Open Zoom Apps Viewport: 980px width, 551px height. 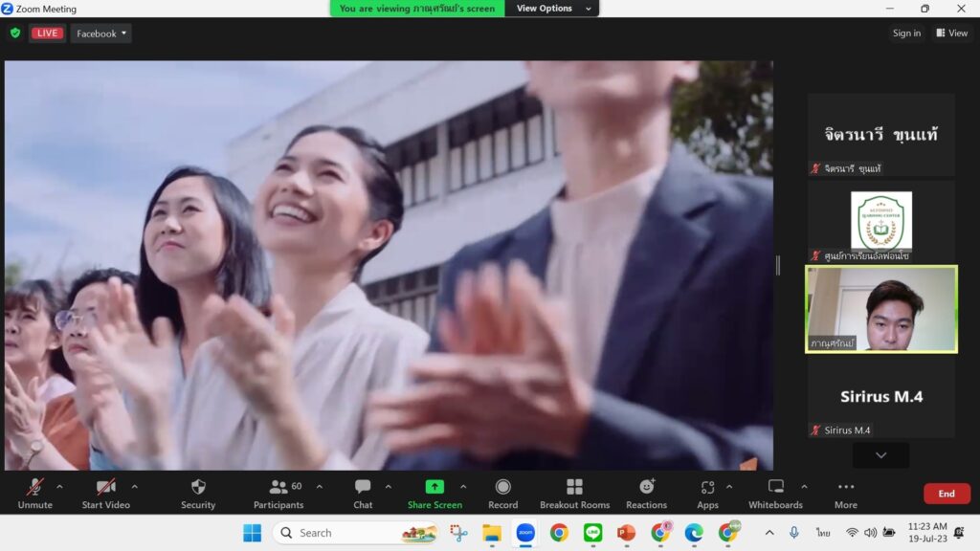707,488
